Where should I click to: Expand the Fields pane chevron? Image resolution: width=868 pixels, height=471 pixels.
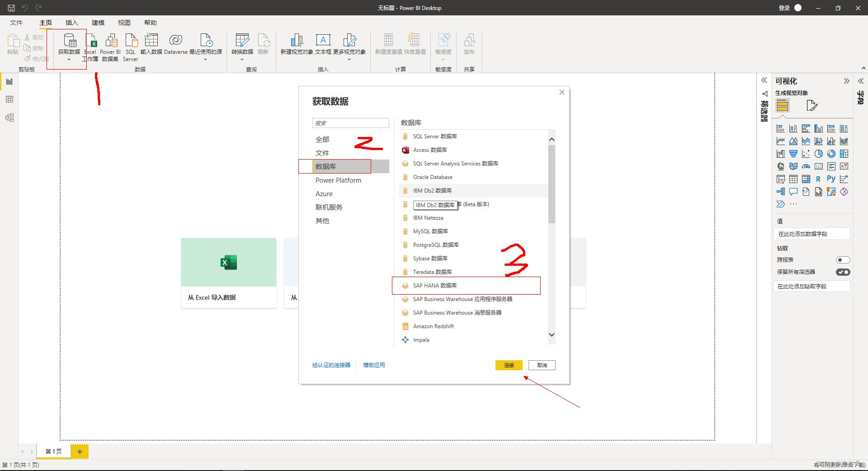click(861, 81)
